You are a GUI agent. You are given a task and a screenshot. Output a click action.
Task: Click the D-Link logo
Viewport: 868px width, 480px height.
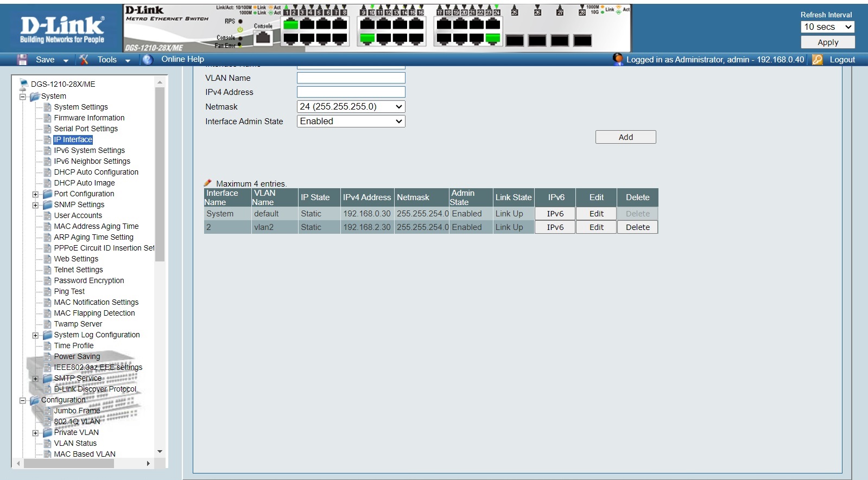coord(62,29)
